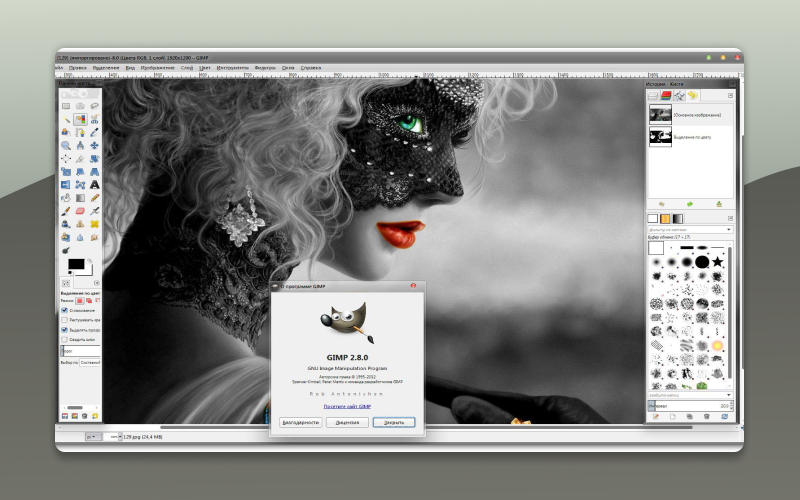Select the Move tool
This screenshot has height=500, width=800.
click(94, 145)
